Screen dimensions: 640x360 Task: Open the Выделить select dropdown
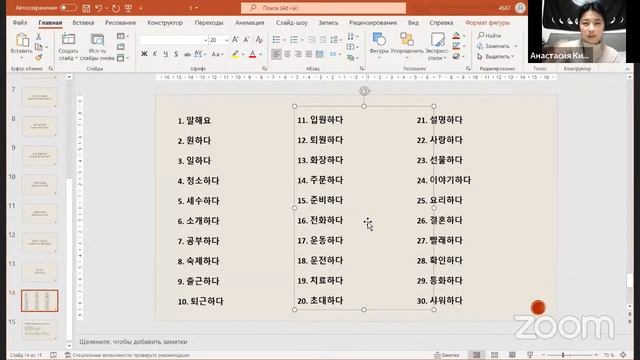click(x=496, y=56)
